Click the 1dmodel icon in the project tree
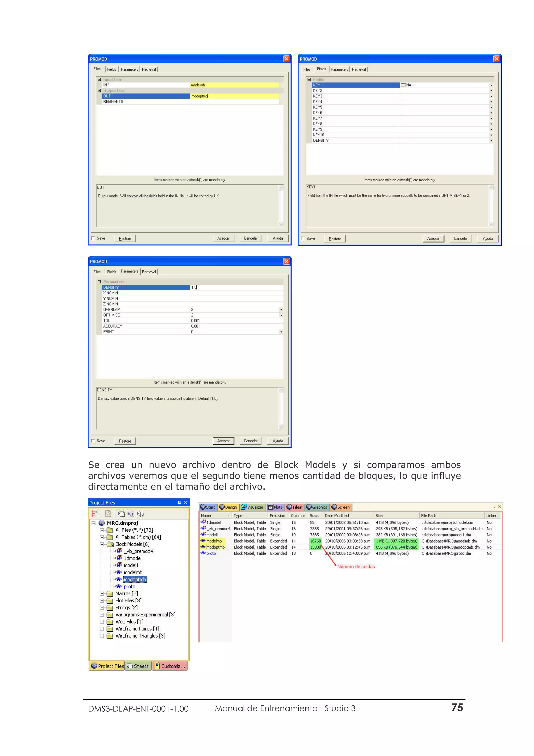The width and height of the screenshot is (534, 756). pyautogui.click(x=118, y=558)
